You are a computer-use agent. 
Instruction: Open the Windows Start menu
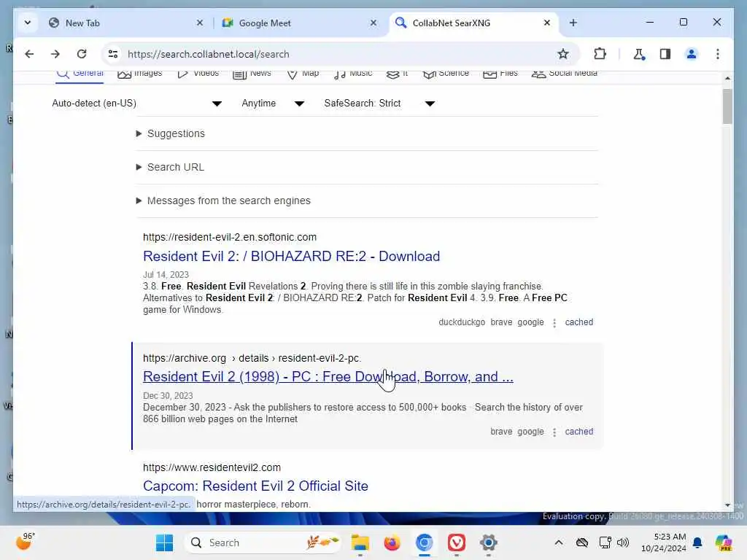point(165,542)
